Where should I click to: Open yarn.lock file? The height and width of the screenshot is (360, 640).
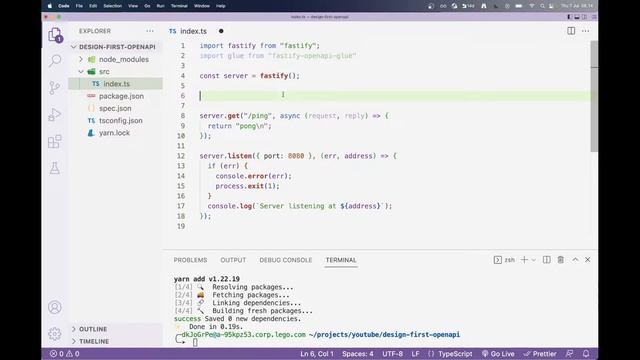(116, 133)
